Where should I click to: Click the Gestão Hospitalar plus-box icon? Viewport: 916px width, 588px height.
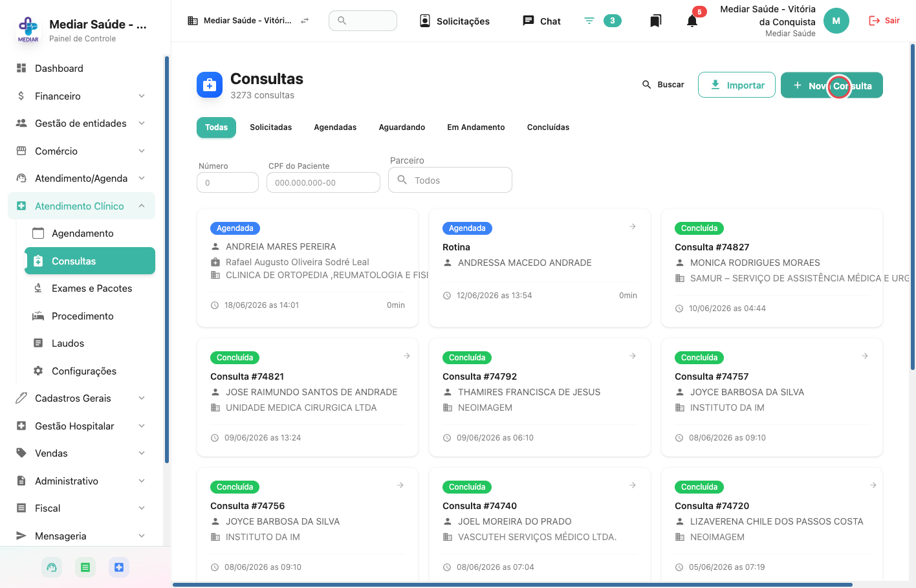point(21,426)
